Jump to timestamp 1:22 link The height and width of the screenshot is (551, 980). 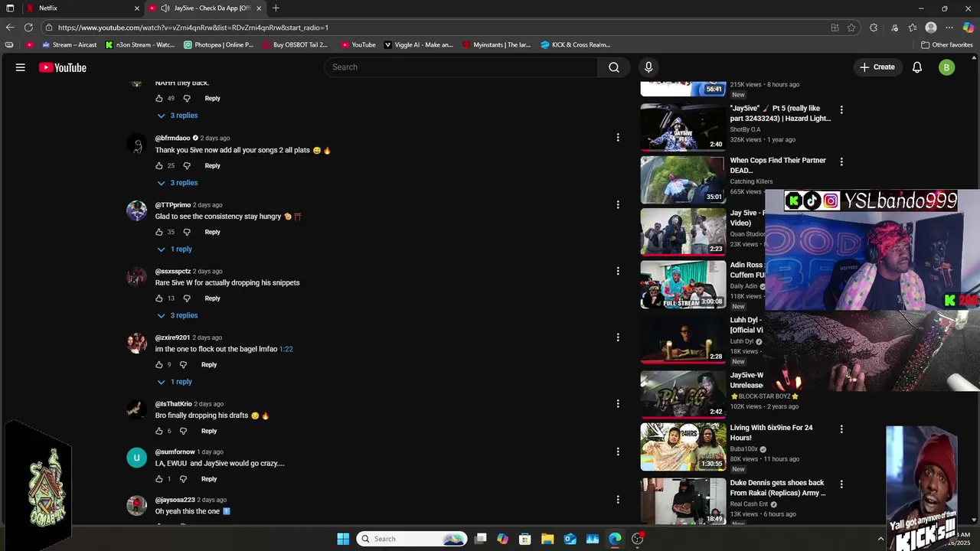(286, 349)
